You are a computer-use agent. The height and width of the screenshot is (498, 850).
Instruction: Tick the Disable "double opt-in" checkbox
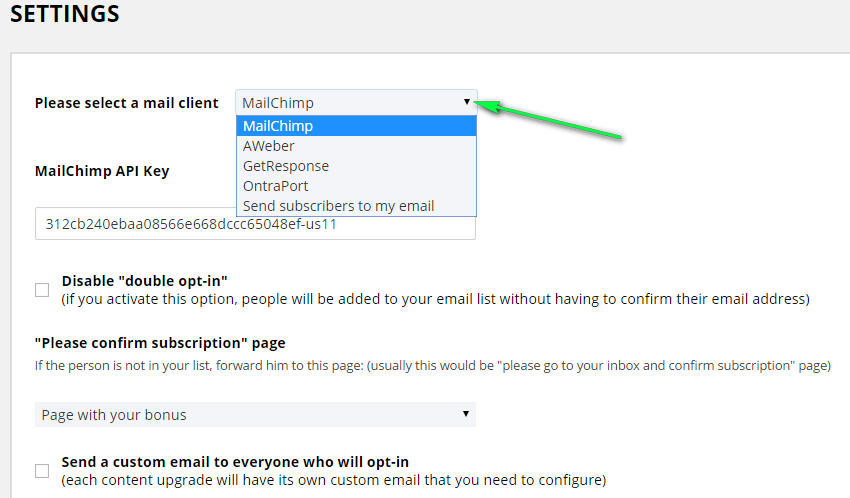click(x=42, y=290)
